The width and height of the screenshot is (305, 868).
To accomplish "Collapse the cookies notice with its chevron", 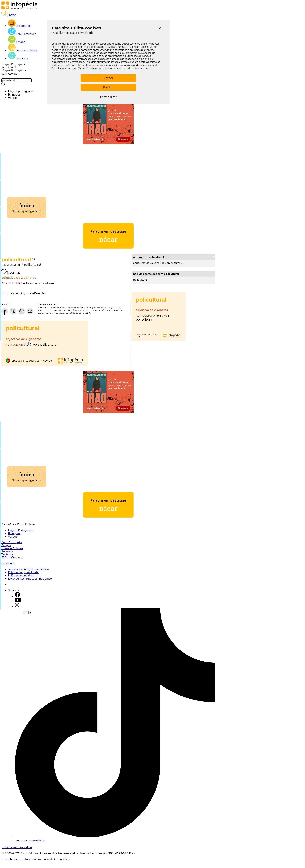I will (x=159, y=29).
